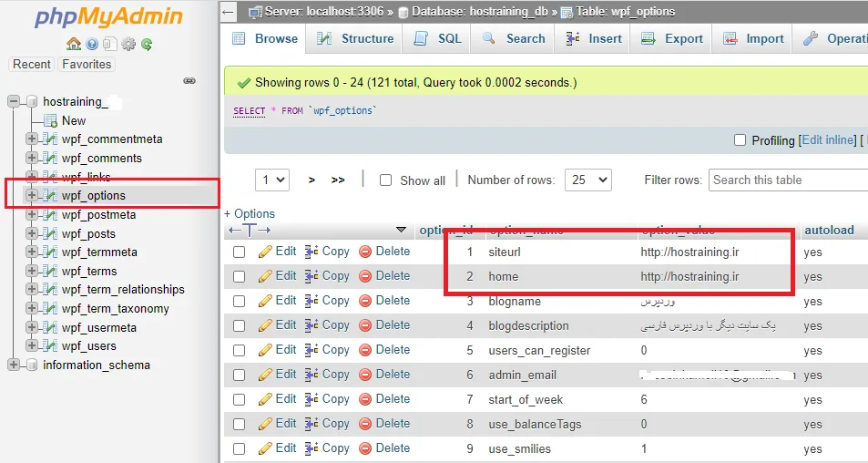Viewport: 868px width, 463px height.
Task: Tick checkbox for home row
Action: coord(240,276)
